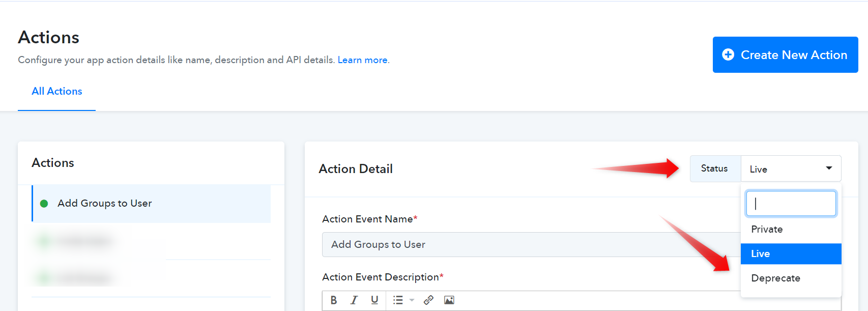Image resolution: width=868 pixels, height=311 pixels.
Task: Open the Learn more link
Action: tap(362, 60)
